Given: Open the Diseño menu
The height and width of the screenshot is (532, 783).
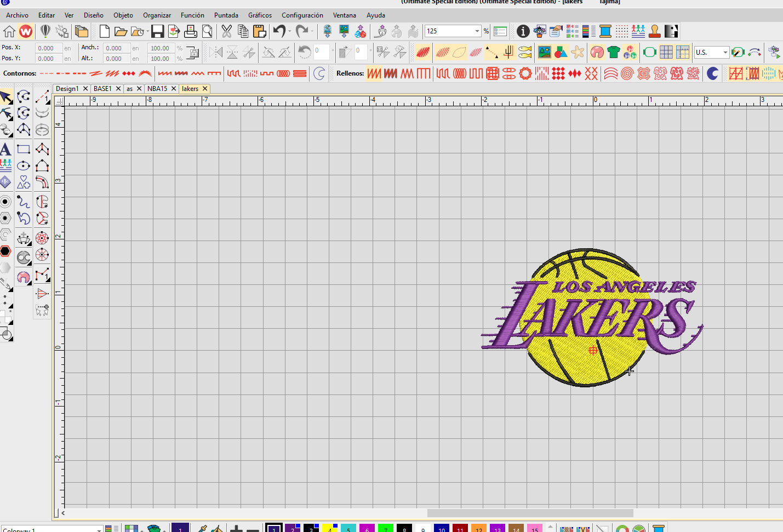Looking at the screenshot, I should (x=94, y=15).
